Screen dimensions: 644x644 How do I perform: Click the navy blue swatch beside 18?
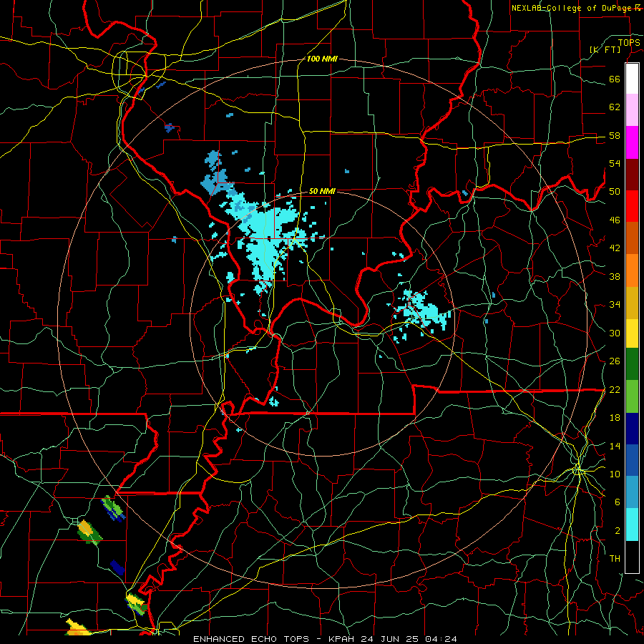coord(632,429)
